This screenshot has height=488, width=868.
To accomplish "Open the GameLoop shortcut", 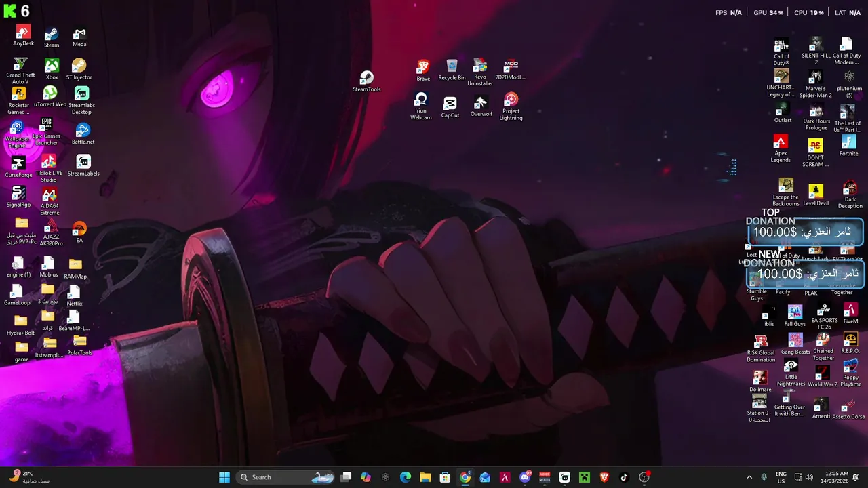I will click(17, 295).
